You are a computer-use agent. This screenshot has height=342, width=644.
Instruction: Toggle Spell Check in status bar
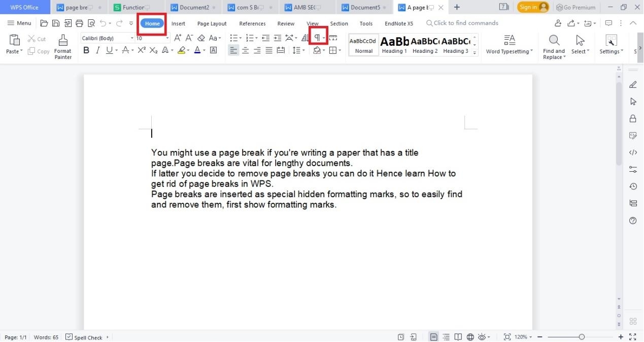[84, 337]
